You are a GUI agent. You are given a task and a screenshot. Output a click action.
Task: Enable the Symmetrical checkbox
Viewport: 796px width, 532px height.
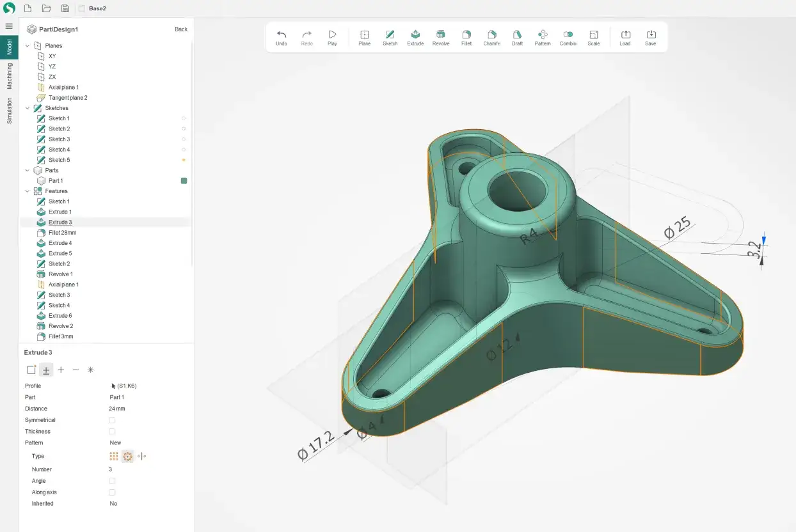[x=112, y=420]
